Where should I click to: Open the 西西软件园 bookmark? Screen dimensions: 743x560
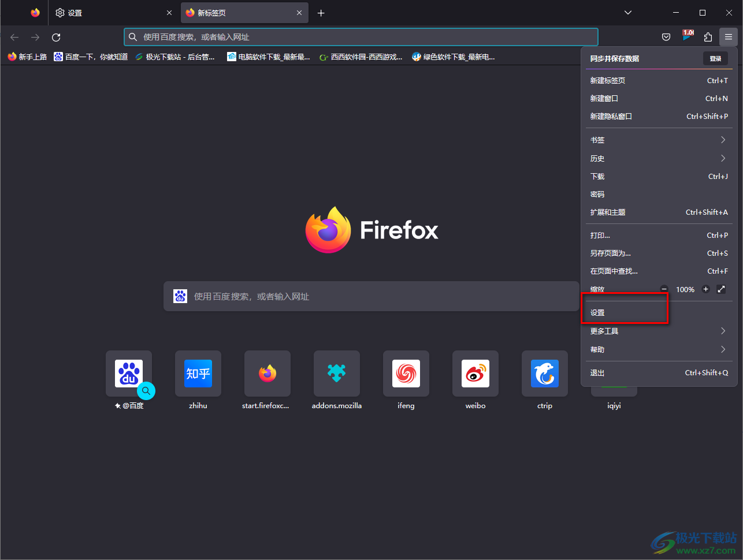click(x=361, y=57)
